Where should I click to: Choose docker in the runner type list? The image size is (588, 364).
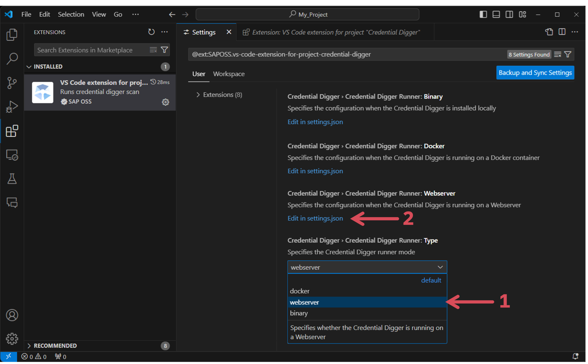(x=367, y=291)
